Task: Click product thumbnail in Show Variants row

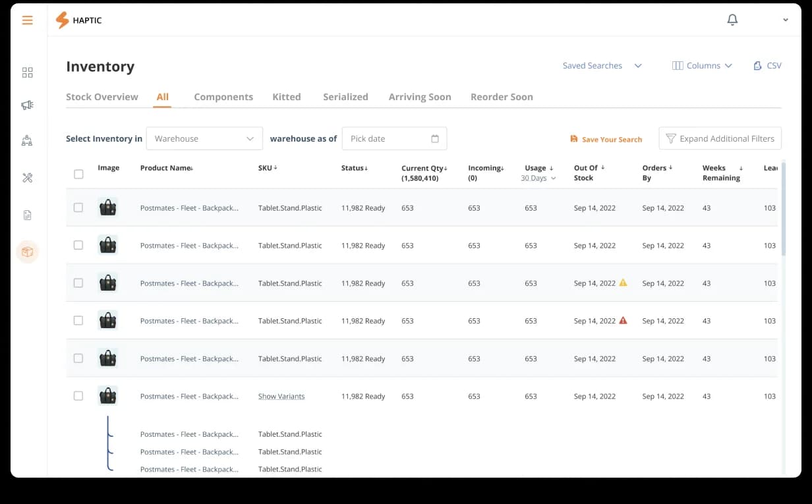Action: click(107, 396)
